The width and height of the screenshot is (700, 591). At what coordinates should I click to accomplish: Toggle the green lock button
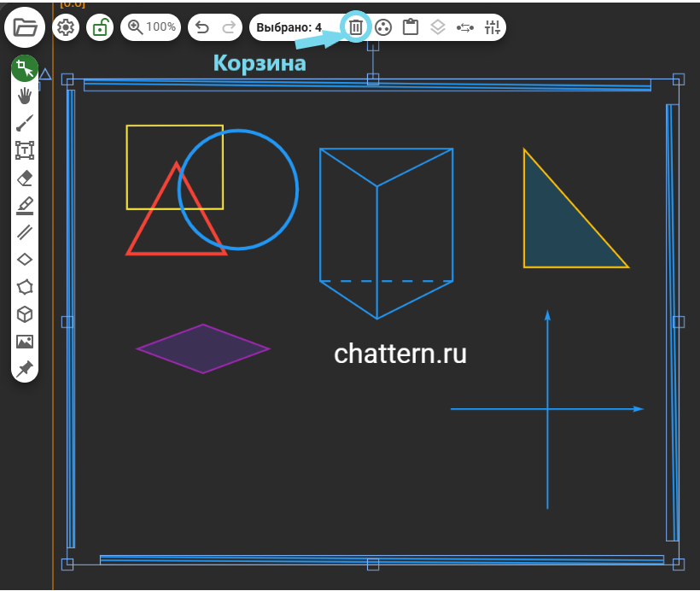click(x=101, y=27)
